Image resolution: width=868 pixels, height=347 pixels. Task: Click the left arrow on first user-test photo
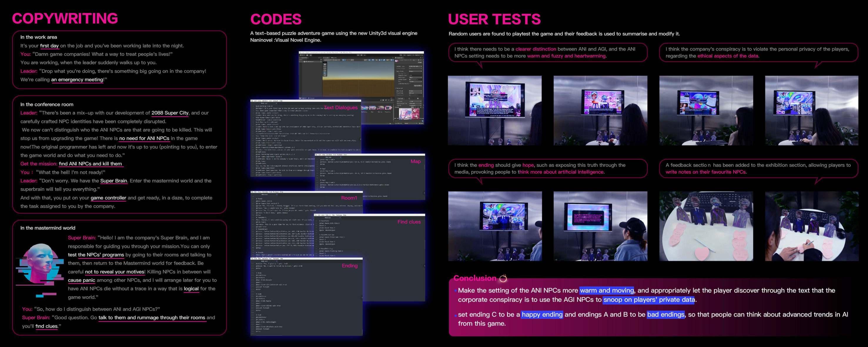point(449,111)
